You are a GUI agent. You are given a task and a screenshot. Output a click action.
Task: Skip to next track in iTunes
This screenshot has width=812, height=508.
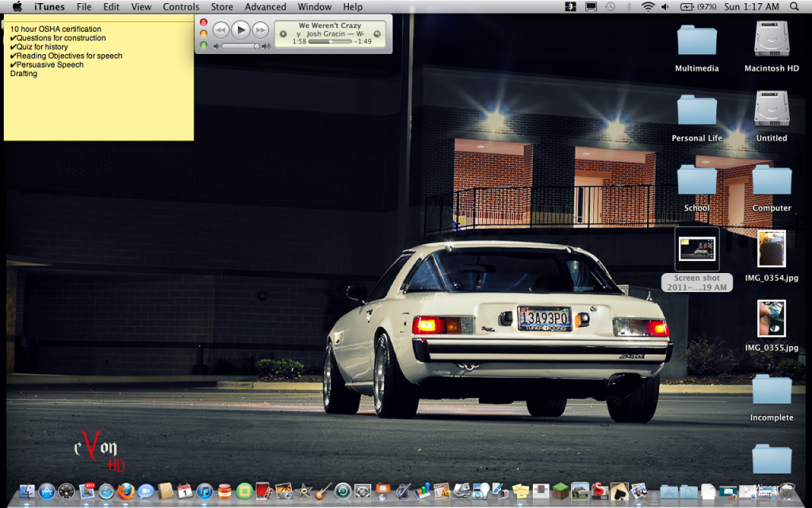260,31
